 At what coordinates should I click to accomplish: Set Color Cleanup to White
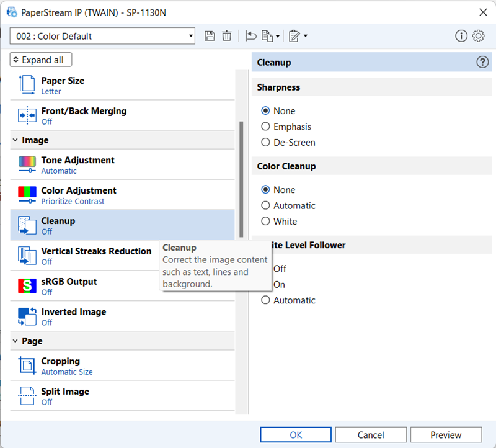point(266,221)
